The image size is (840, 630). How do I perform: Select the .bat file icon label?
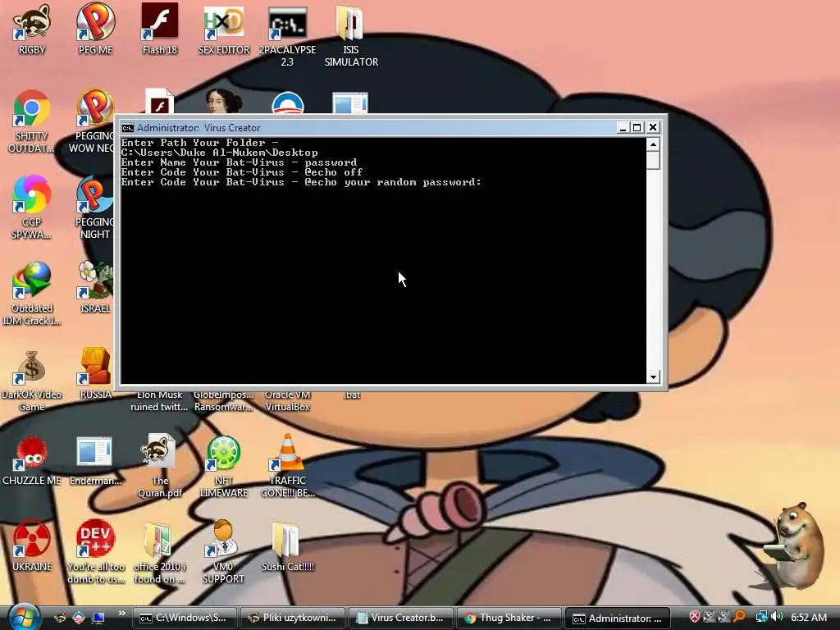(352, 395)
